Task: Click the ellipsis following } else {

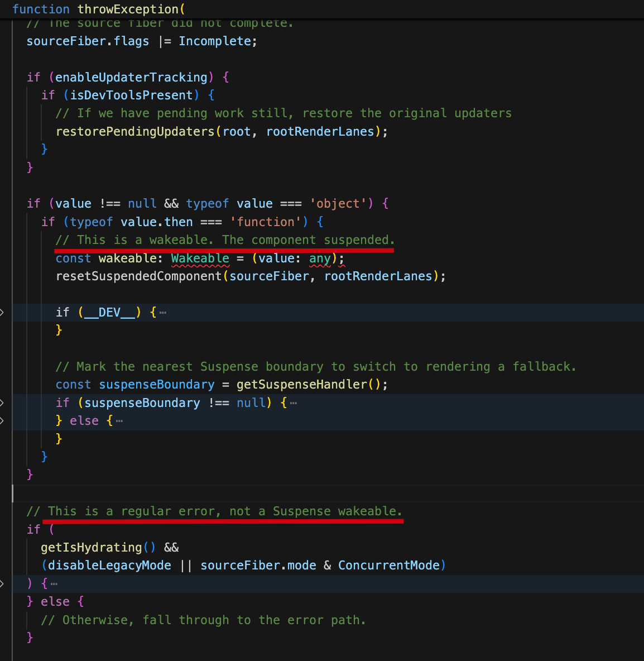Action: click(x=119, y=421)
